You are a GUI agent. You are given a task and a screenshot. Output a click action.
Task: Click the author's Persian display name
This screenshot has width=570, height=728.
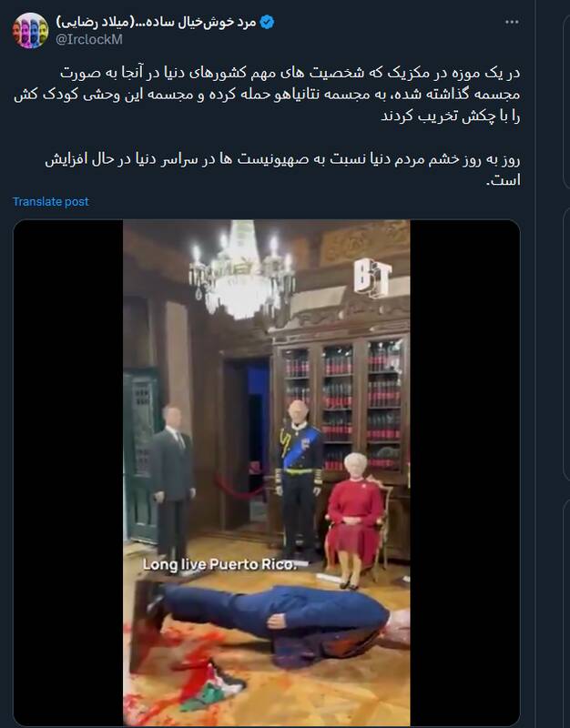156,22
